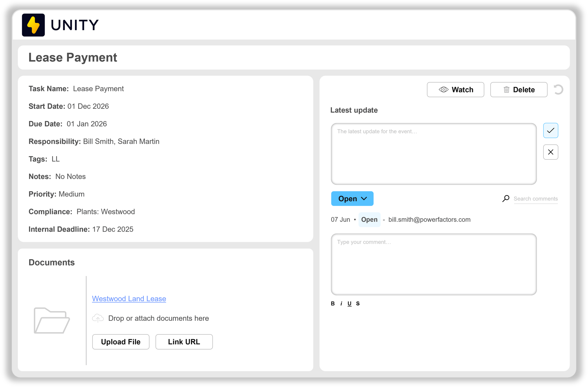The height and width of the screenshot is (387, 588).
Task: Click the Upload File button
Action: tap(121, 342)
